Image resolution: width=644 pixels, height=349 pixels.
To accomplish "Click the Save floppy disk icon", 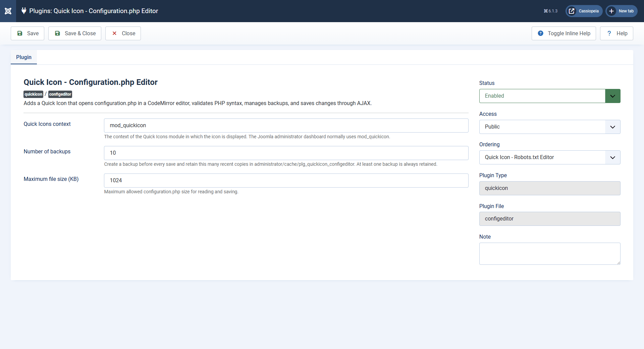I will click(x=20, y=33).
